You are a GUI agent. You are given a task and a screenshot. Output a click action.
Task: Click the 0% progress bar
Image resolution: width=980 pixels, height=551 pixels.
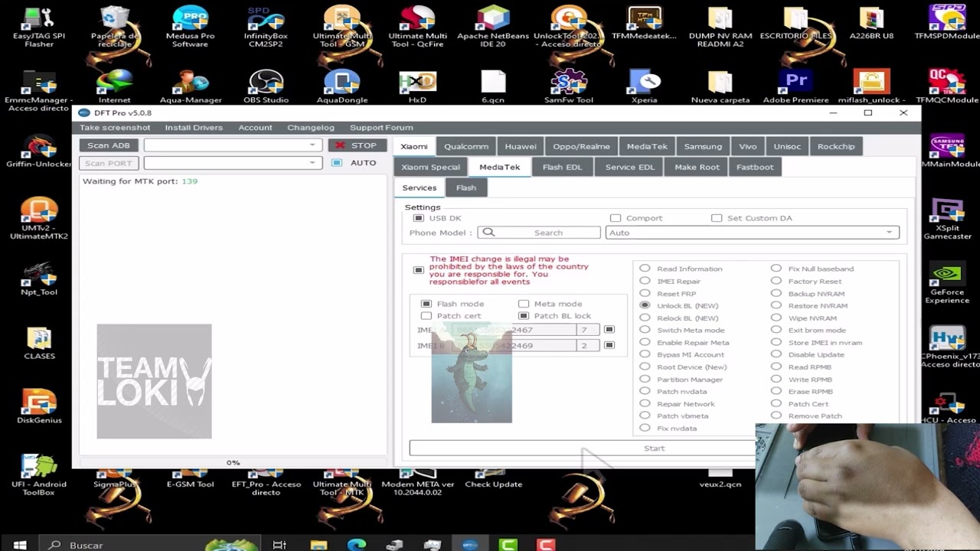click(233, 462)
